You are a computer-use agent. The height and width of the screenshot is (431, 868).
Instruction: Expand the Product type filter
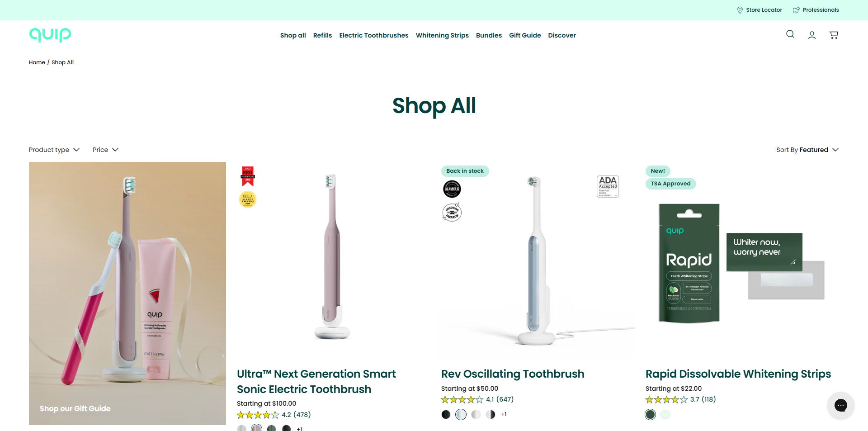point(54,150)
